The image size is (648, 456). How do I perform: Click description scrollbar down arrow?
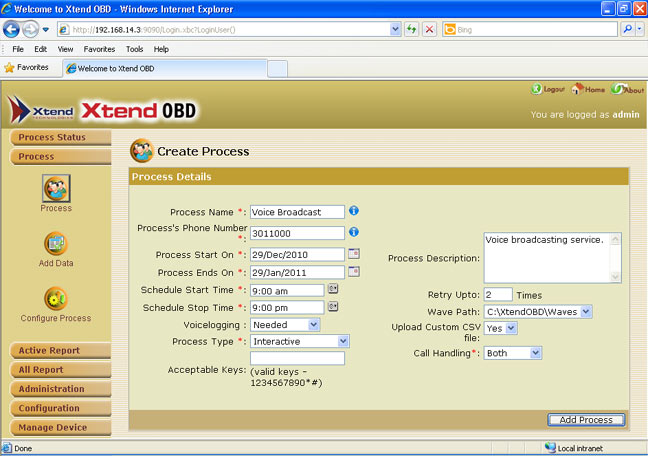click(615, 277)
